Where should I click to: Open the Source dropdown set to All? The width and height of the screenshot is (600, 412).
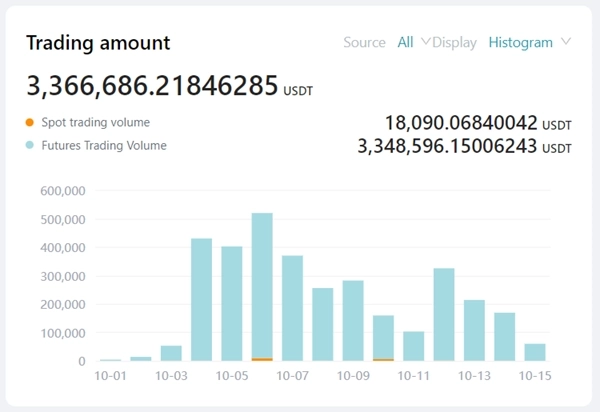click(405, 42)
